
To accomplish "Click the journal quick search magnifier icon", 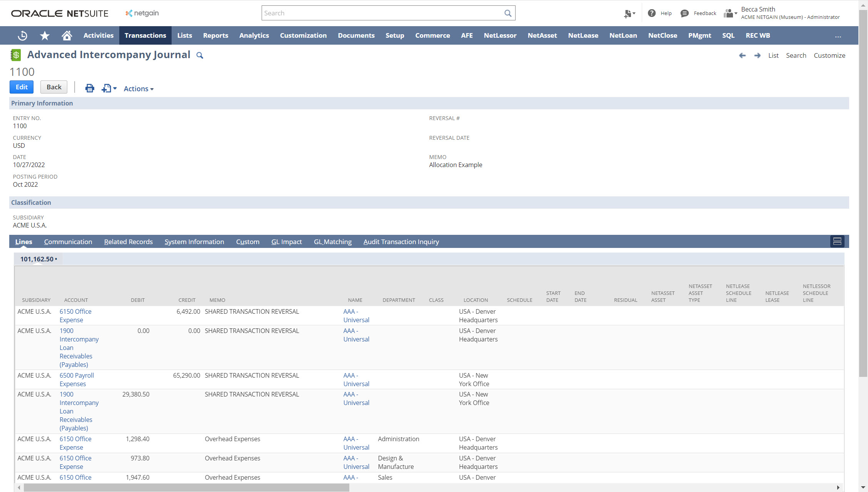I will coord(200,55).
